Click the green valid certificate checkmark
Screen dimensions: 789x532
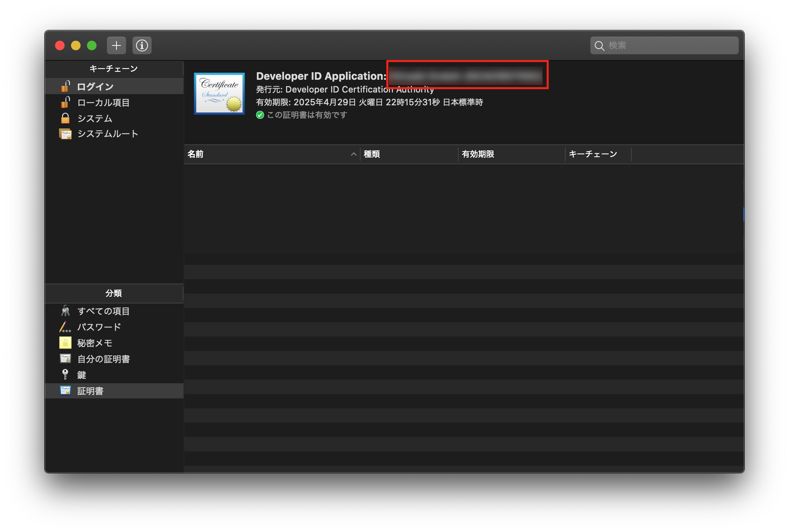(260, 115)
